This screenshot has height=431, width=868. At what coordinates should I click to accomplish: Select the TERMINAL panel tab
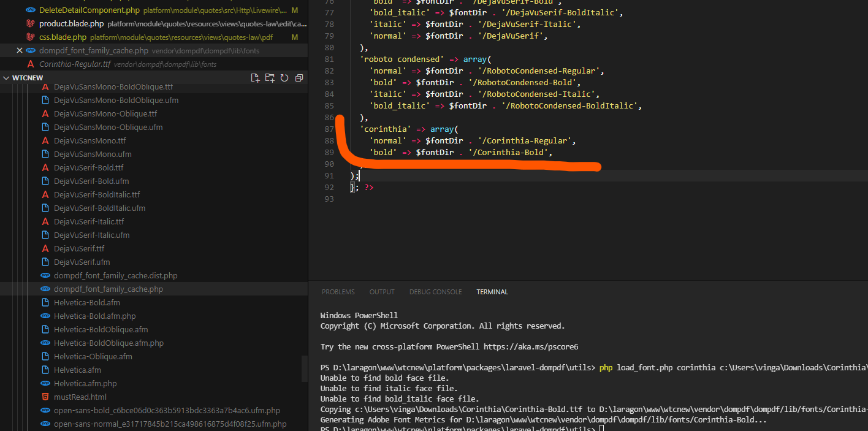pyautogui.click(x=492, y=292)
